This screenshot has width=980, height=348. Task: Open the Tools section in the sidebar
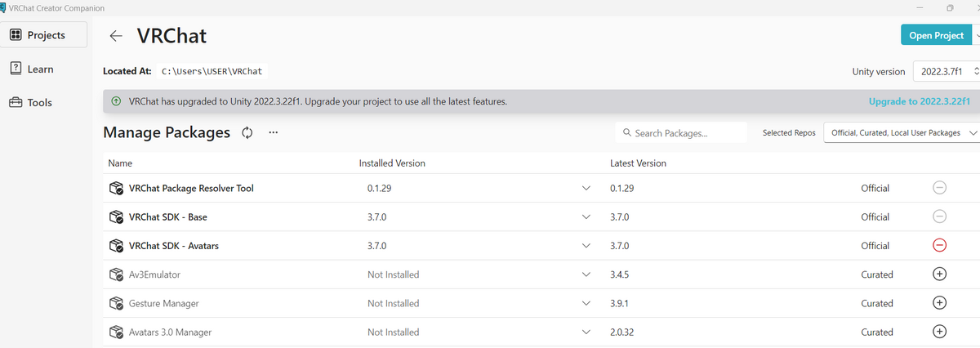[42, 102]
